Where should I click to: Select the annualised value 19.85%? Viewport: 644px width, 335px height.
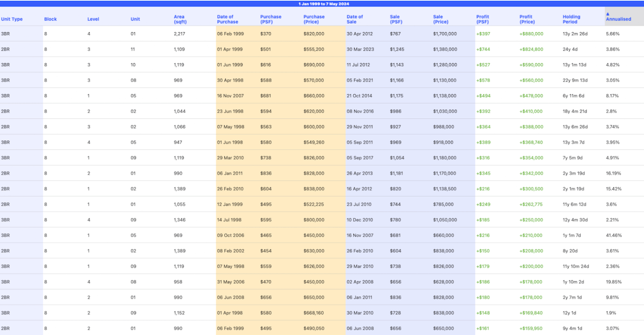pos(614,282)
